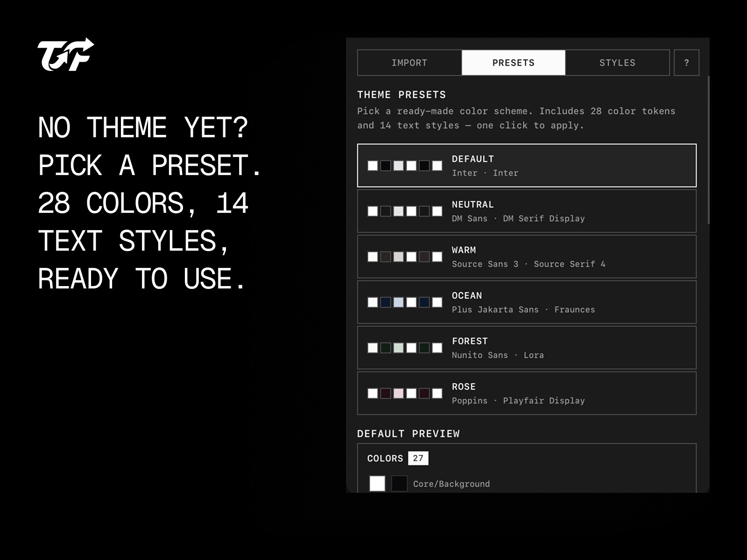Screen dimensions: 747x560
Task: Click the green swatch in the FOREST preset strip
Action: click(385, 348)
